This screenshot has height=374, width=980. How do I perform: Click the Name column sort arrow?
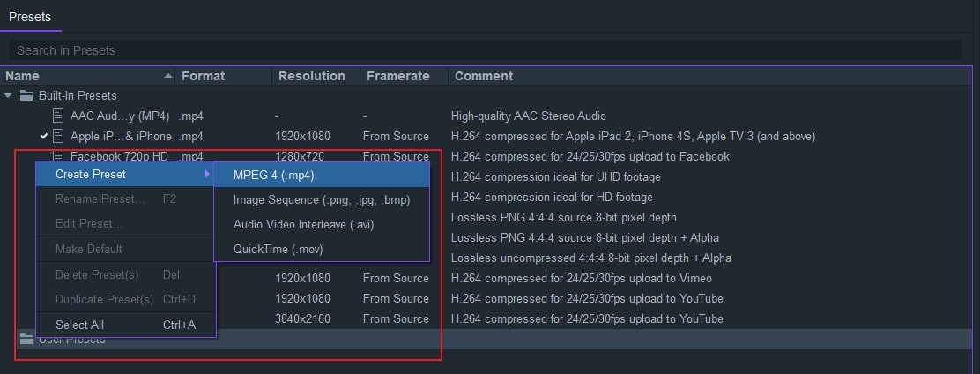167,76
